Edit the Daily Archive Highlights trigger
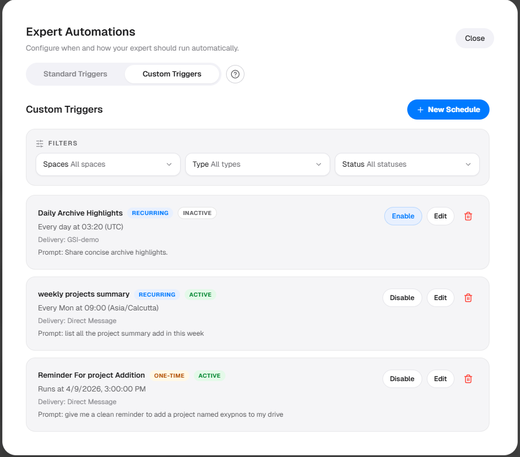The width and height of the screenshot is (520, 457). click(440, 216)
